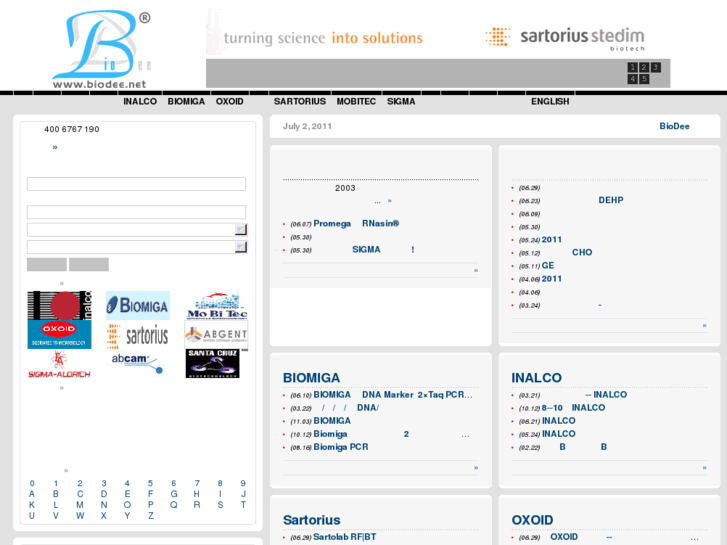Image resolution: width=727 pixels, height=545 pixels.
Task: Open the OXOID nav menu item
Action: (230, 102)
